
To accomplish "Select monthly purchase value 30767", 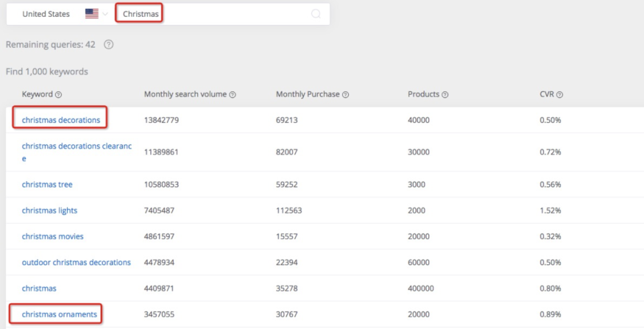I will (x=287, y=314).
